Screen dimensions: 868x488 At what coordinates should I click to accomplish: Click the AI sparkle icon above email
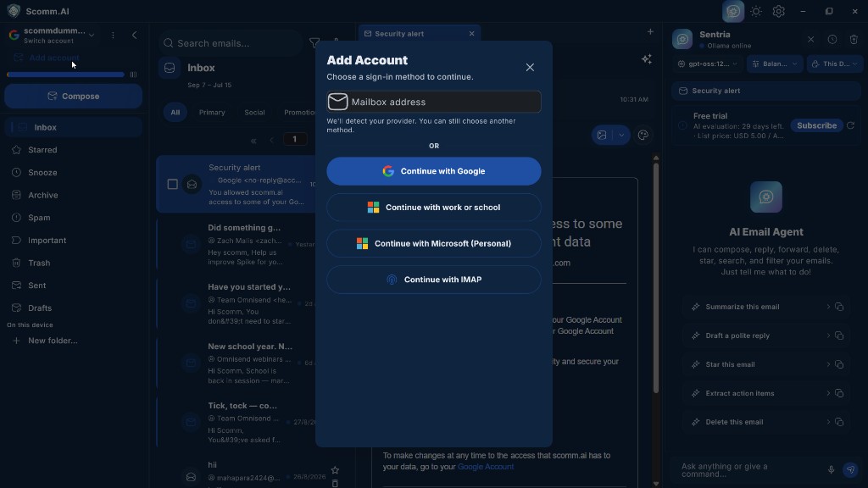(647, 59)
